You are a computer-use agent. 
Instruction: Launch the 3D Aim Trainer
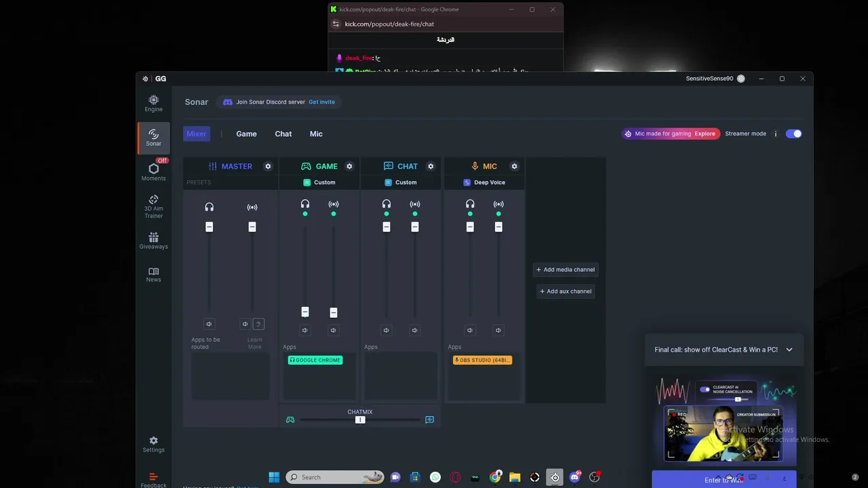(x=153, y=207)
